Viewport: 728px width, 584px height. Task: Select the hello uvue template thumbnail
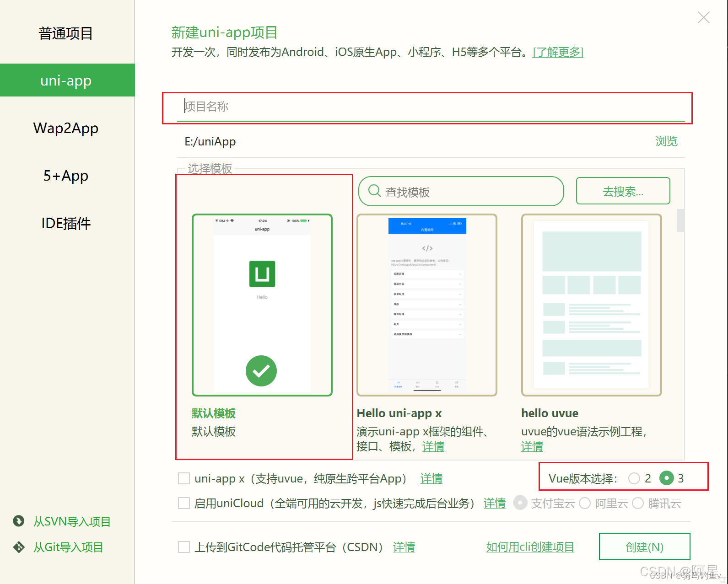[592, 305]
